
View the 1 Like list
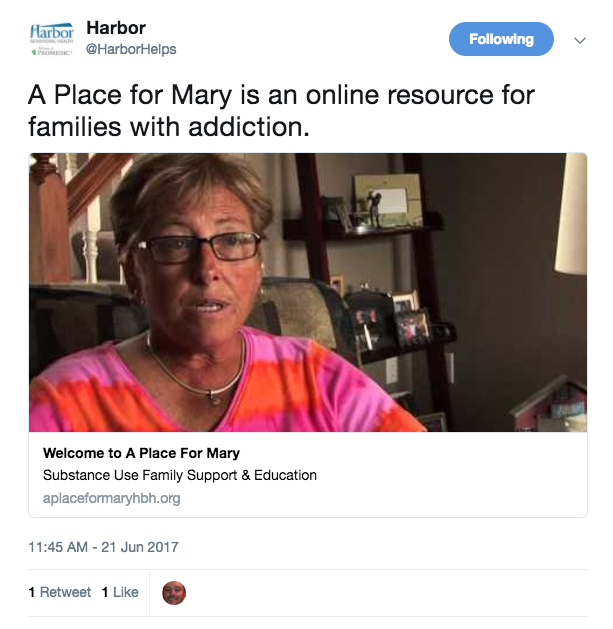pyautogui.click(x=120, y=592)
